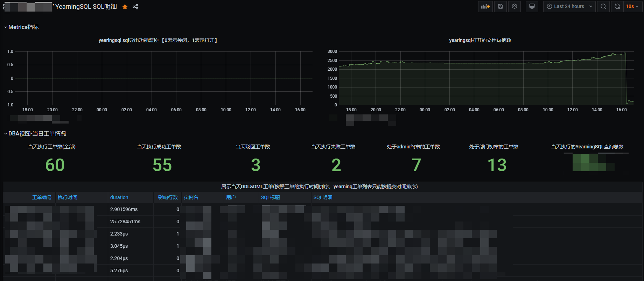The image size is (644, 281).
Task: Open the 10s refresh interval dropdown
Action: 632,6
